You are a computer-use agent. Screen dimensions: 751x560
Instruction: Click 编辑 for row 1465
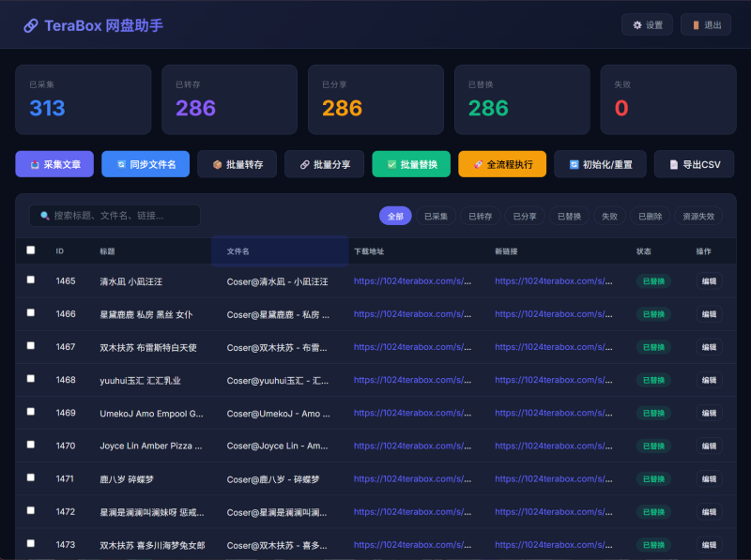[x=710, y=281]
